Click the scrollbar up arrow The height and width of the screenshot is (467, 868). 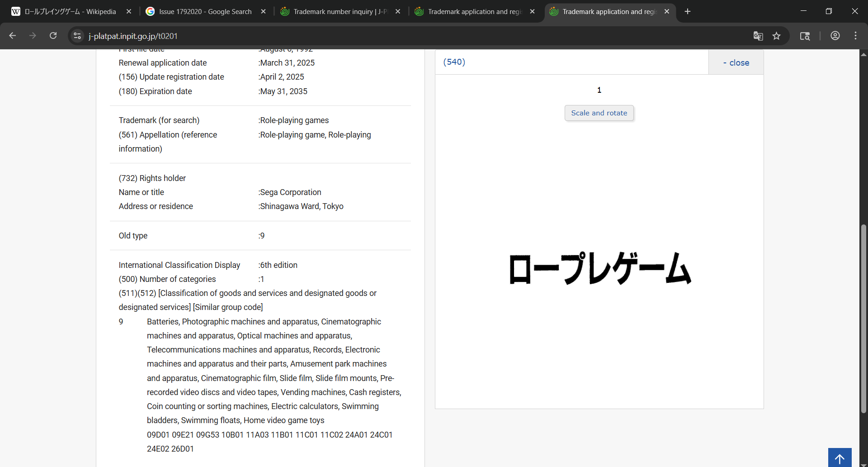863,54
